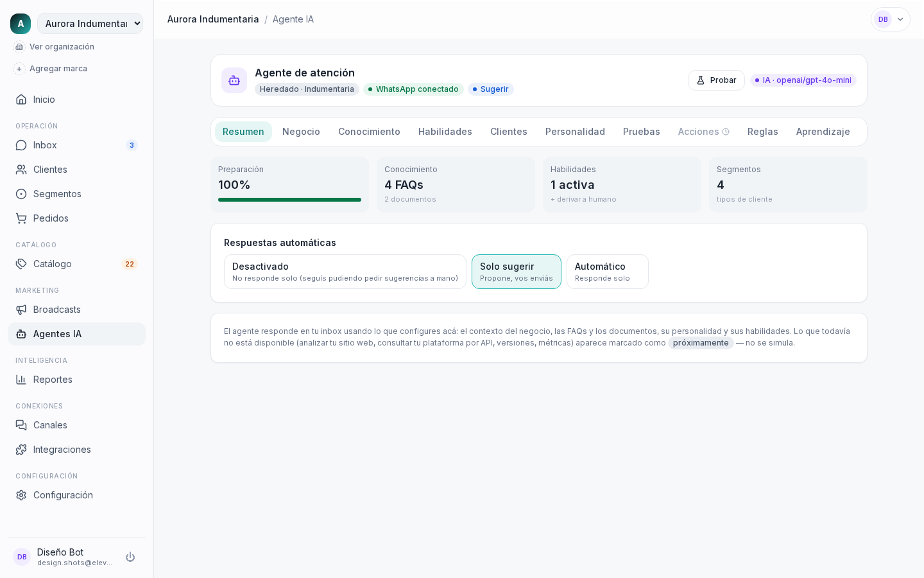This screenshot has height=578, width=924.
Task: Open the Segmentos 4 card
Action: click(788, 184)
